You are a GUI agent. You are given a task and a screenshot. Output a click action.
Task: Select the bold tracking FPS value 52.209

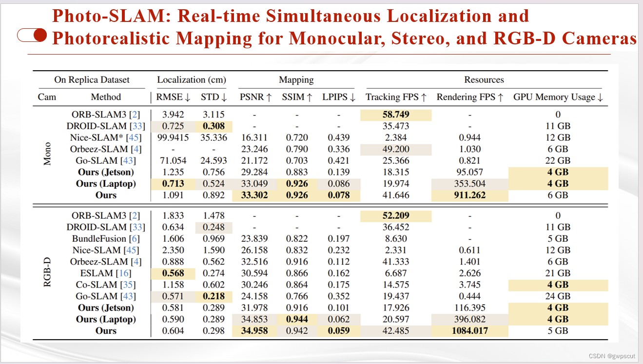coord(396,215)
